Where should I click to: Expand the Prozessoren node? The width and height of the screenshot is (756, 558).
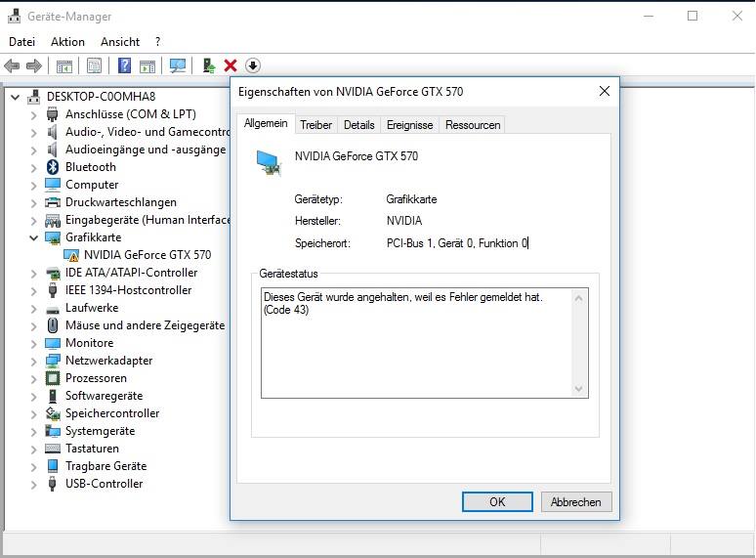[x=33, y=379]
